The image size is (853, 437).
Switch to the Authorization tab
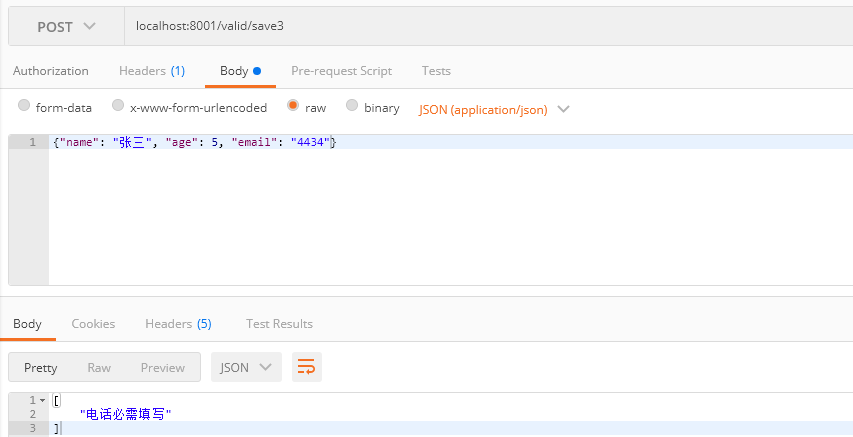pyautogui.click(x=51, y=71)
